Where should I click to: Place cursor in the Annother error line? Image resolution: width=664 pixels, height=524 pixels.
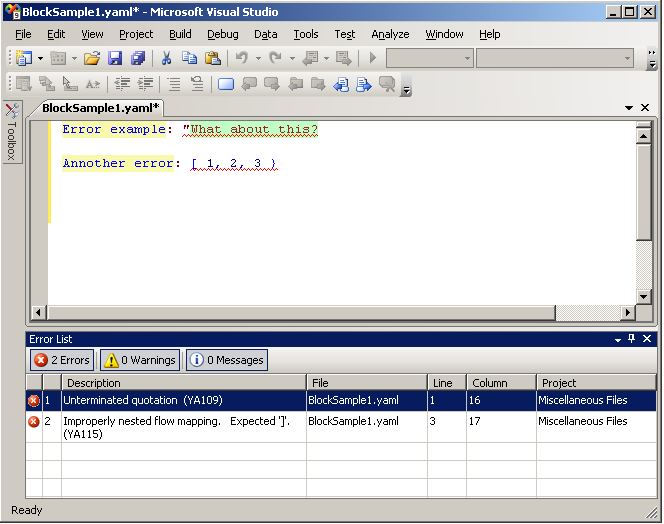coord(169,164)
